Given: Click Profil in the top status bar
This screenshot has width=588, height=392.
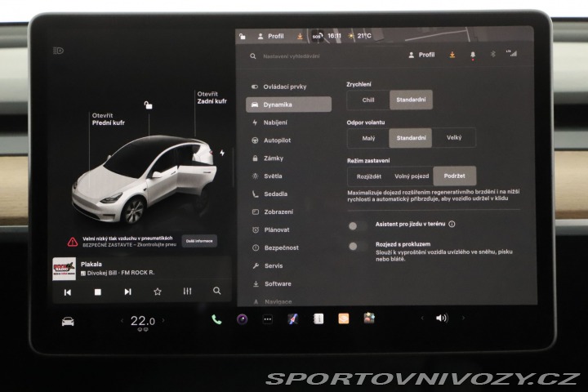Looking at the screenshot, I should tap(271, 37).
